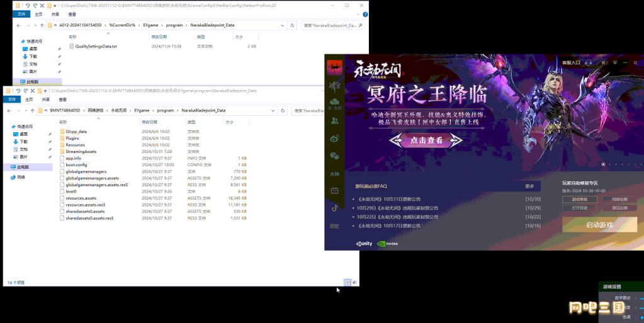Viewport: 644px width, 323px height.
Task: Click the red flower game icon in launcher sidebar
Action: click(x=335, y=67)
